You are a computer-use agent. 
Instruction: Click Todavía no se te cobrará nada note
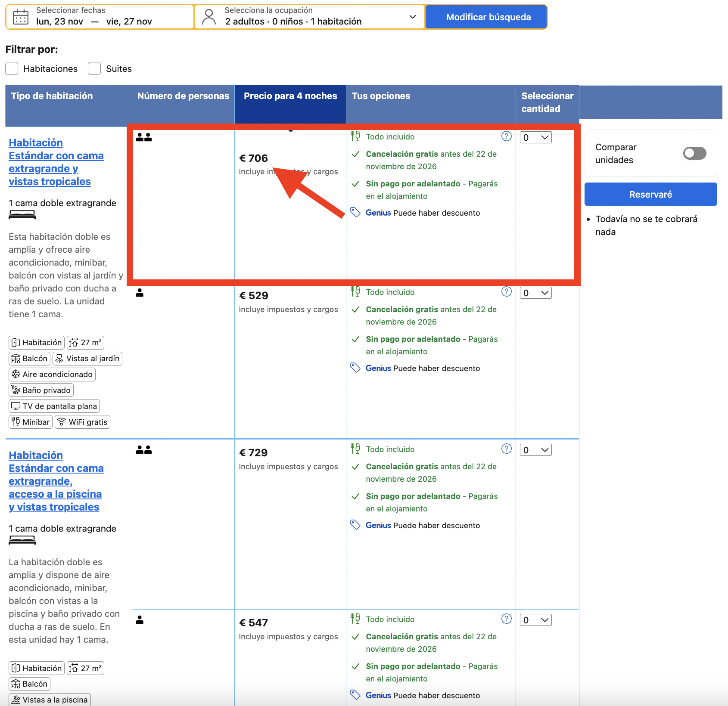[x=646, y=226]
